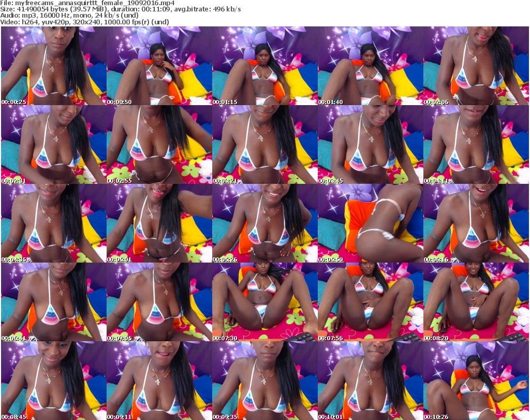Select the 00:04:11 thumbnail

coord(476,144)
